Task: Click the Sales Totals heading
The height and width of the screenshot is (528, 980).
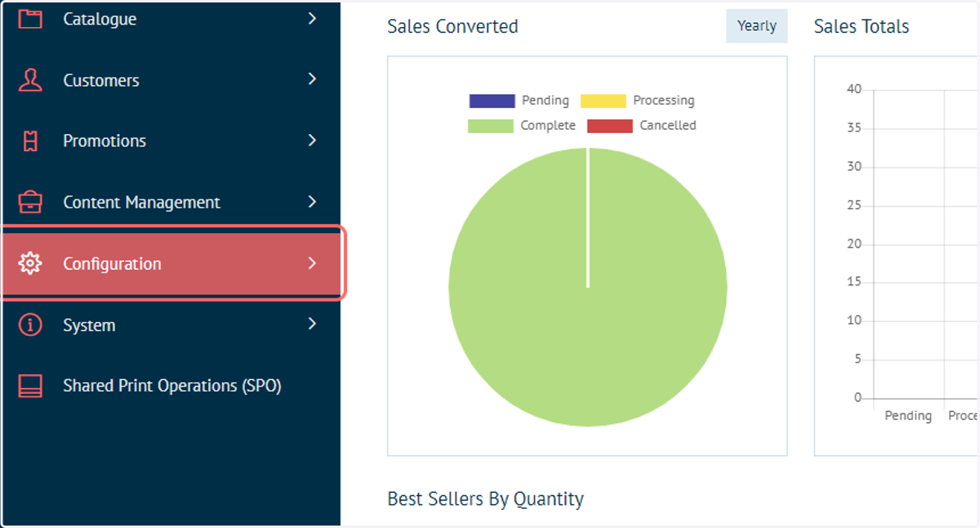Action: (x=862, y=26)
